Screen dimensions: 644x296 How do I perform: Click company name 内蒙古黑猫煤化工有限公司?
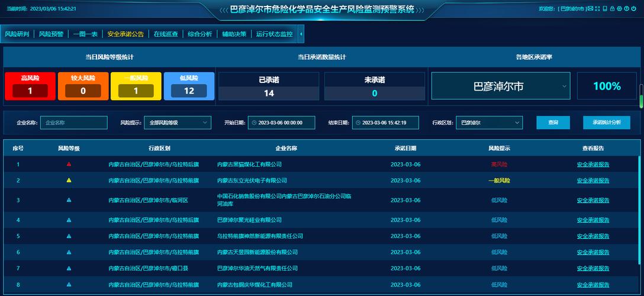pos(249,164)
